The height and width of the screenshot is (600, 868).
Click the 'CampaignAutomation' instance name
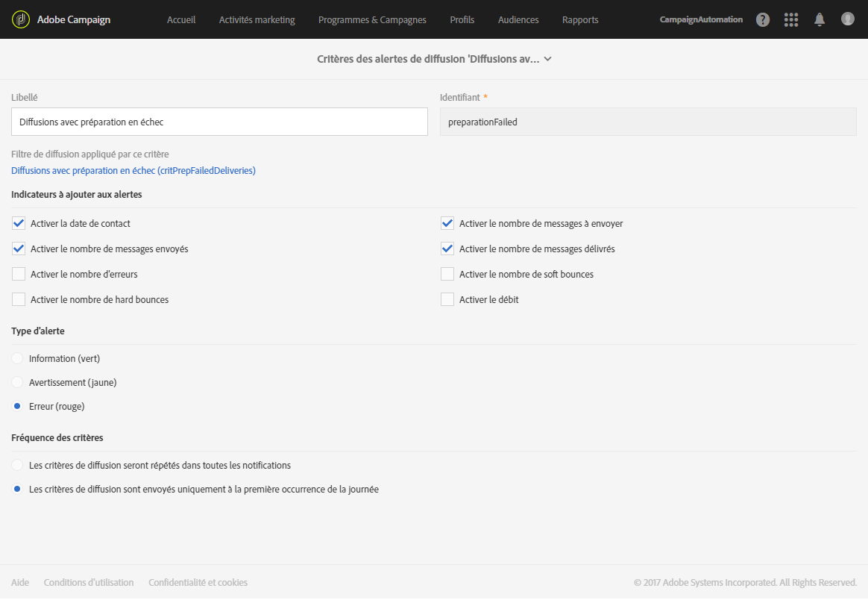pyautogui.click(x=701, y=19)
